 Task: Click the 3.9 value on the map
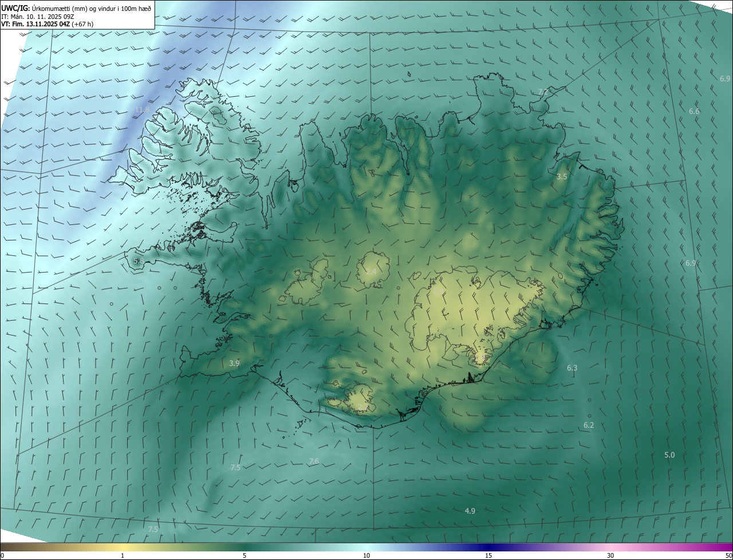pos(234,363)
